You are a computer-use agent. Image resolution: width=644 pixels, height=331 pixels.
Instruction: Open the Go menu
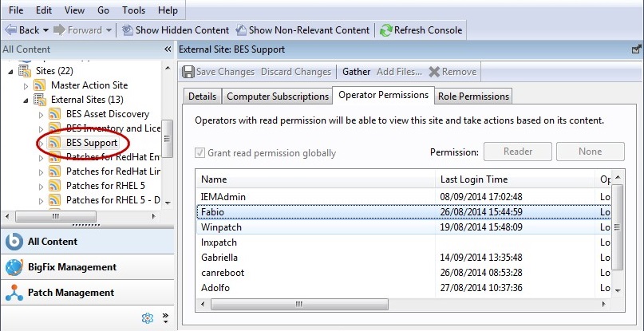103,10
